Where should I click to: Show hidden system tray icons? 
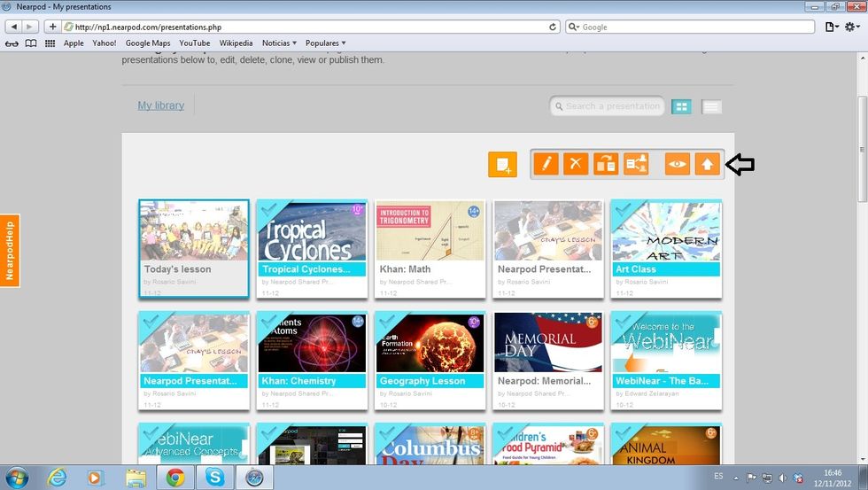pos(736,478)
